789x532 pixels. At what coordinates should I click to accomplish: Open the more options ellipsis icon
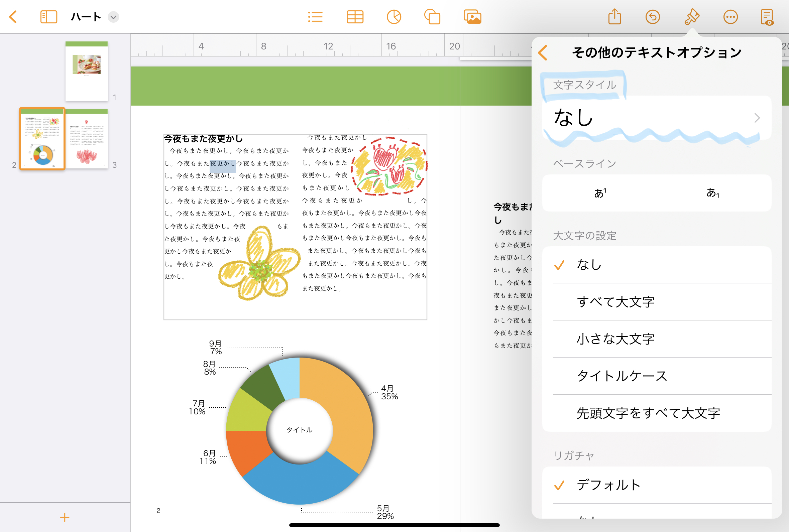pos(730,17)
